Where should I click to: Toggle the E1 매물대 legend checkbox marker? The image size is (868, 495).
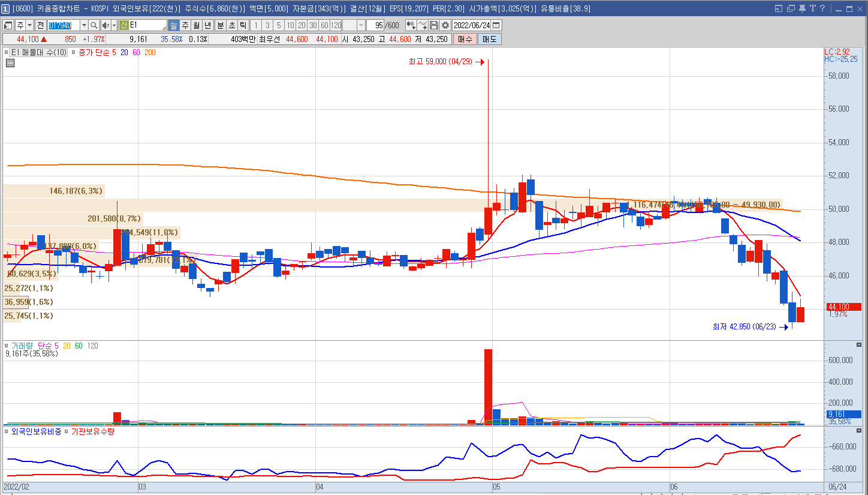coord(6,53)
